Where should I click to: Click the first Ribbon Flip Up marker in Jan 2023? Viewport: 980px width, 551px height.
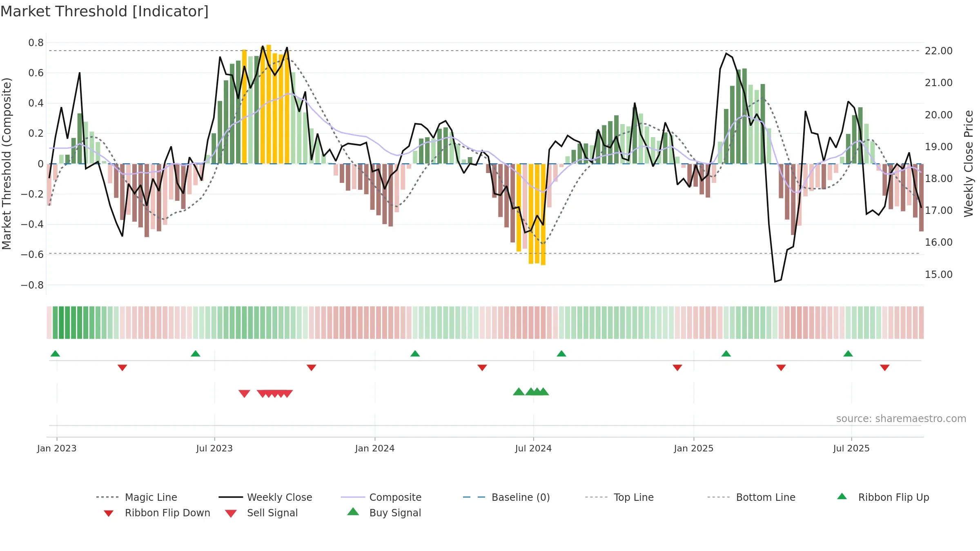(x=55, y=353)
